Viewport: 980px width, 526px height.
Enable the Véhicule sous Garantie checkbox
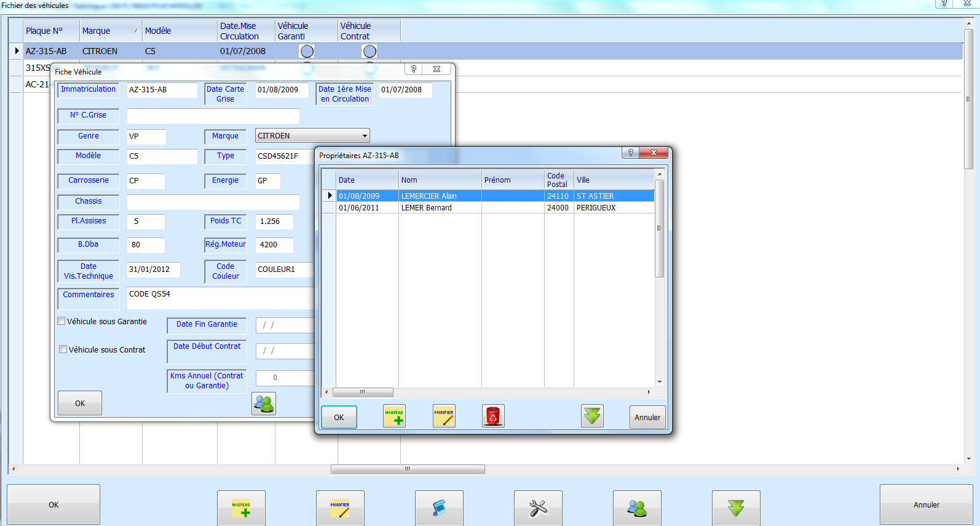[x=61, y=321]
